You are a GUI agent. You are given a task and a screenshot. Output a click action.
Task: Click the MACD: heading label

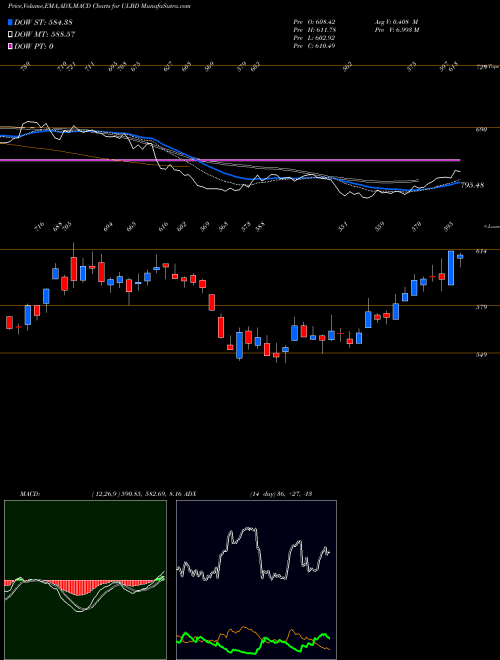pos(29,493)
